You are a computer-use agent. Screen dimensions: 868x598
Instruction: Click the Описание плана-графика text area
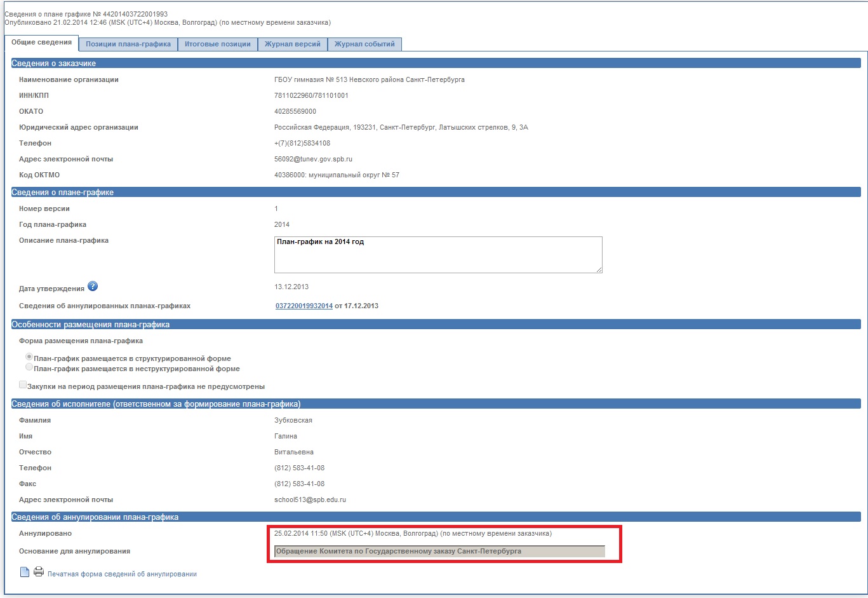click(x=438, y=255)
